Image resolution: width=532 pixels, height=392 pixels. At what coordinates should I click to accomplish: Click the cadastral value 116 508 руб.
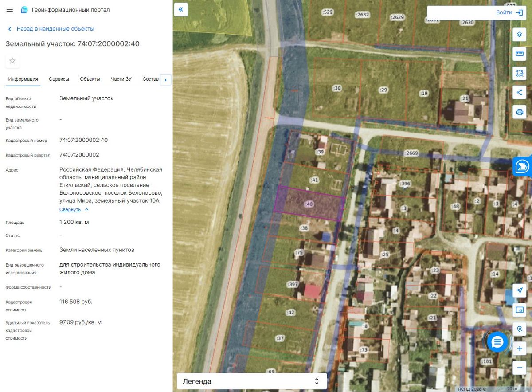pos(76,302)
